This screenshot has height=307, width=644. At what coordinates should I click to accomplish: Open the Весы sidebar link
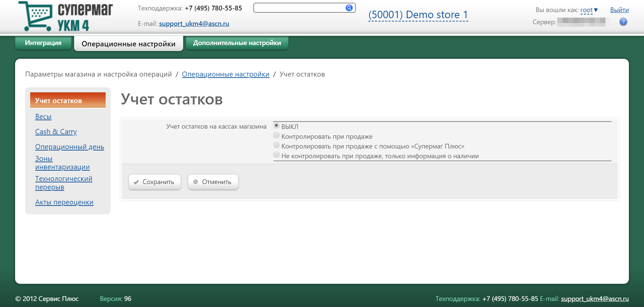point(43,117)
